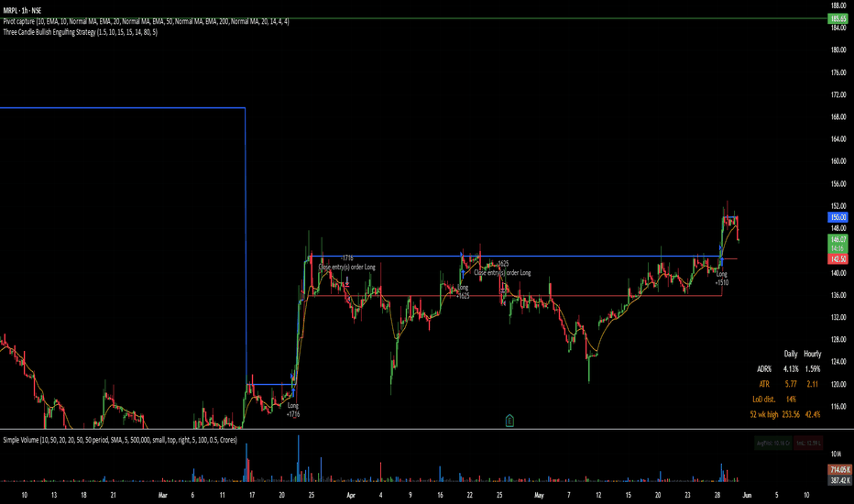Click the 52 wk high value 253.56

[790, 414]
